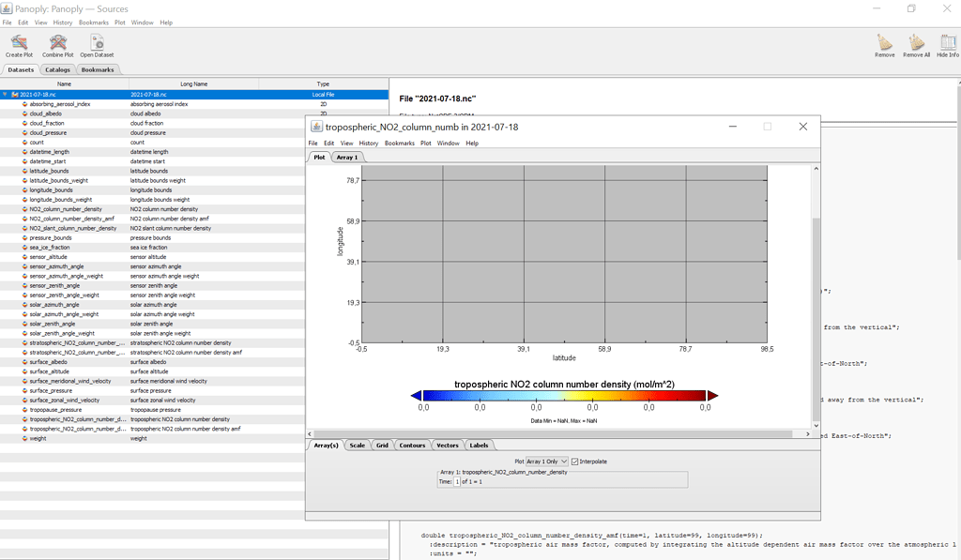Click the NO2 density color scale bar
This screenshot has height=560, width=961.
pos(563,396)
